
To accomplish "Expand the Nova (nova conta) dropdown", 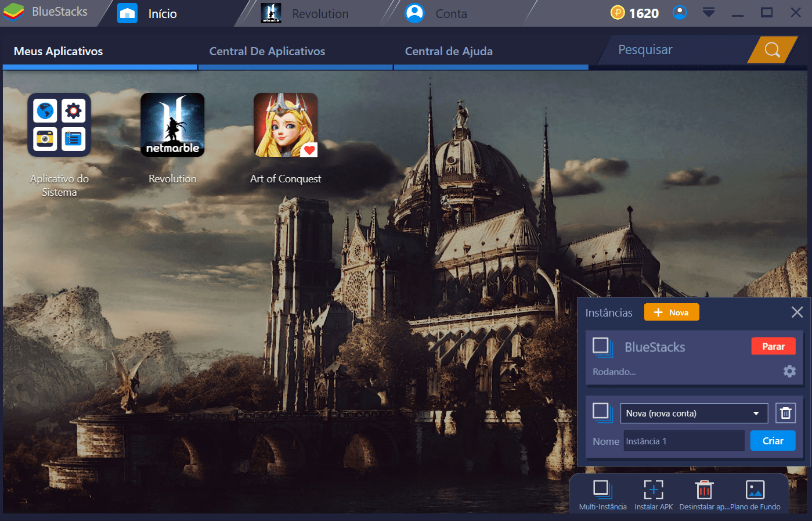I will pos(694,413).
